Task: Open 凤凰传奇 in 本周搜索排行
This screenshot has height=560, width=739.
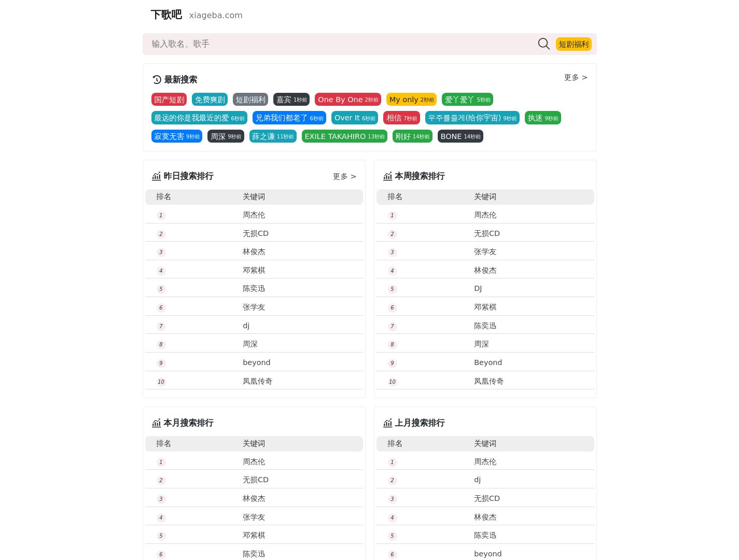Action: 489,381
